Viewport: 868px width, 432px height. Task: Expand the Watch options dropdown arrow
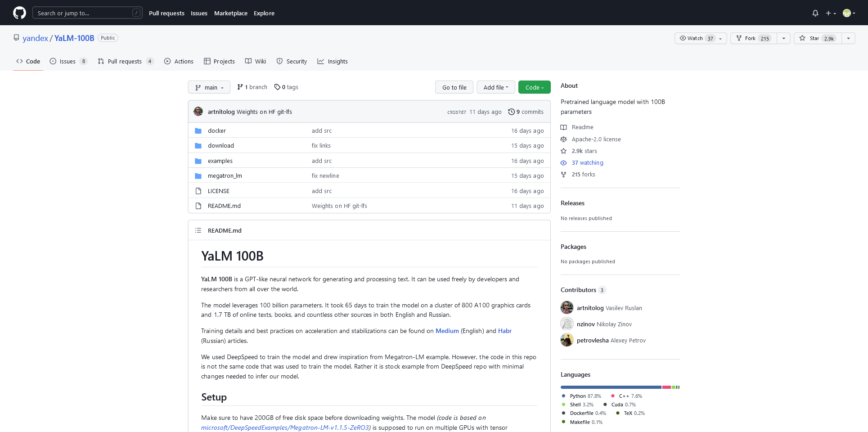[721, 38]
